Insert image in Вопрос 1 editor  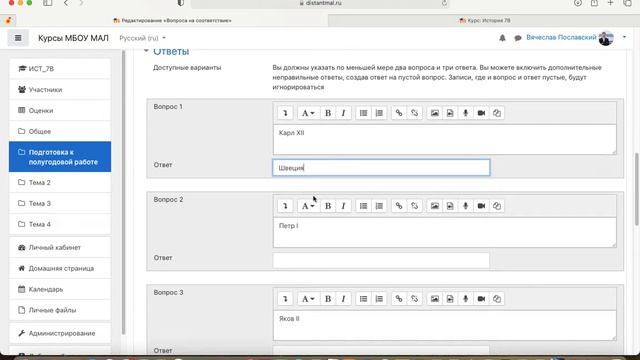coord(435,113)
